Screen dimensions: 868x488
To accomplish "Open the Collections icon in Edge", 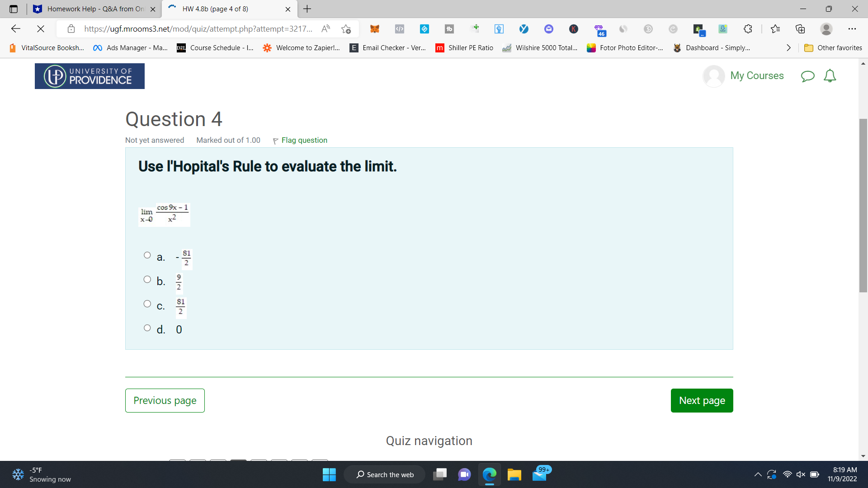I will coord(800,28).
